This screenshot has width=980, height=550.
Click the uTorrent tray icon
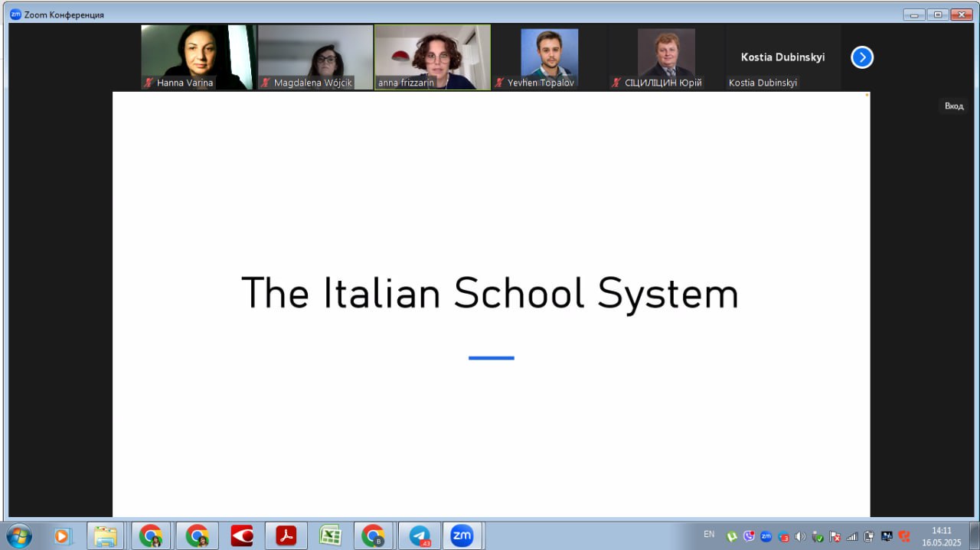[732, 536]
